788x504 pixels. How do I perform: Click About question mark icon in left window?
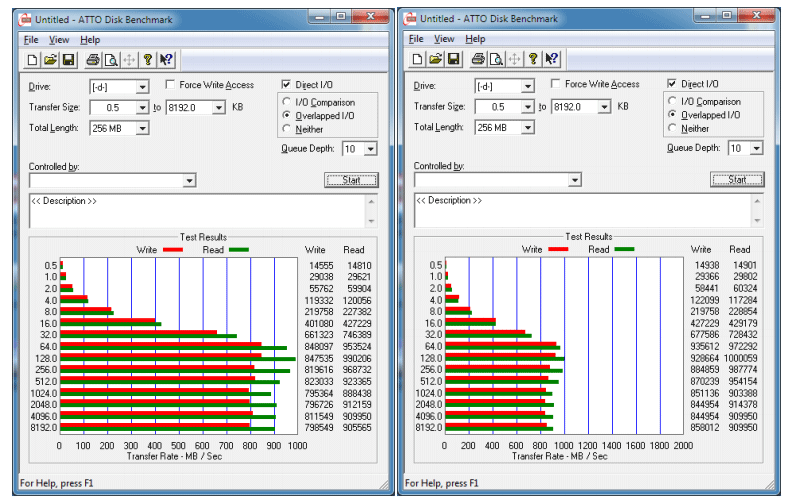tap(147, 60)
